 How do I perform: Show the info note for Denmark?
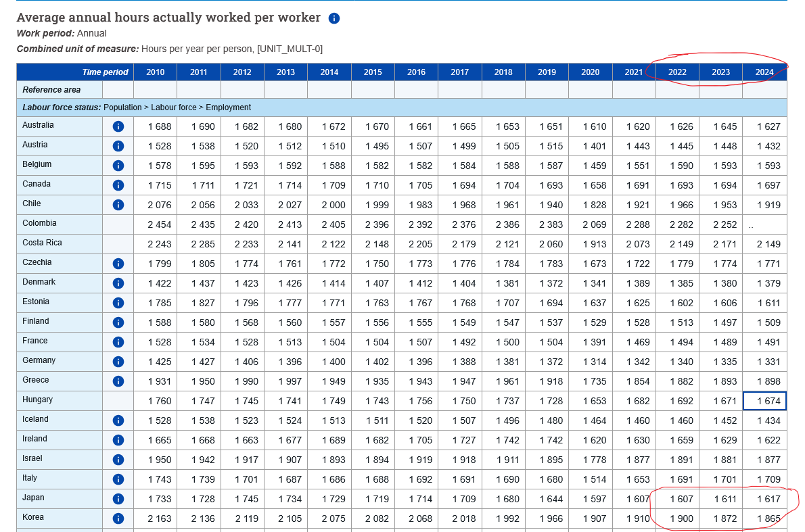tap(118, 283)
